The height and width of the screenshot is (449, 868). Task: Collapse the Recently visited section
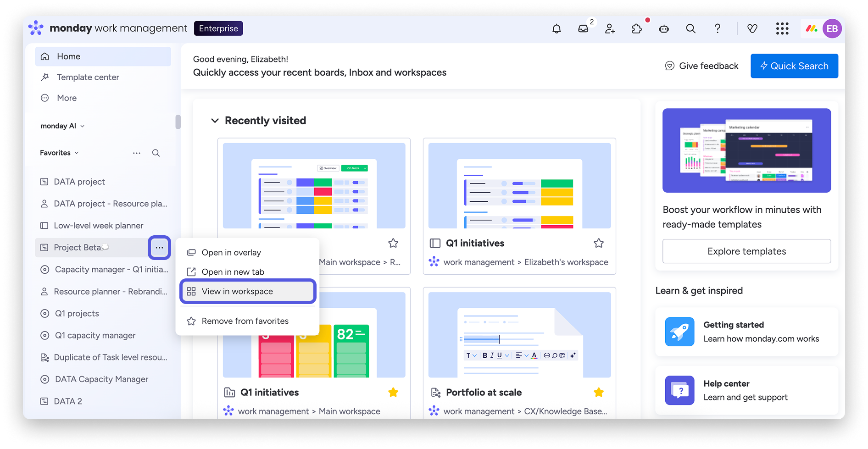(x=215, y=121)
